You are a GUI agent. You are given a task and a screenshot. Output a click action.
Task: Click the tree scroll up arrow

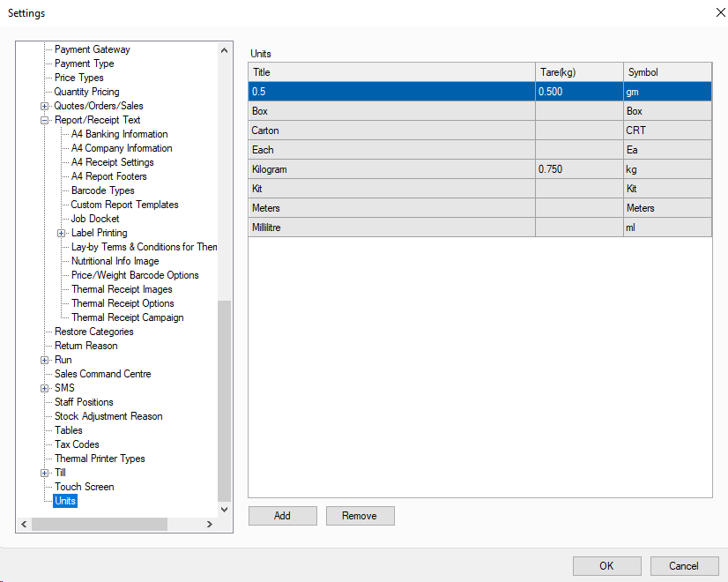224,50
